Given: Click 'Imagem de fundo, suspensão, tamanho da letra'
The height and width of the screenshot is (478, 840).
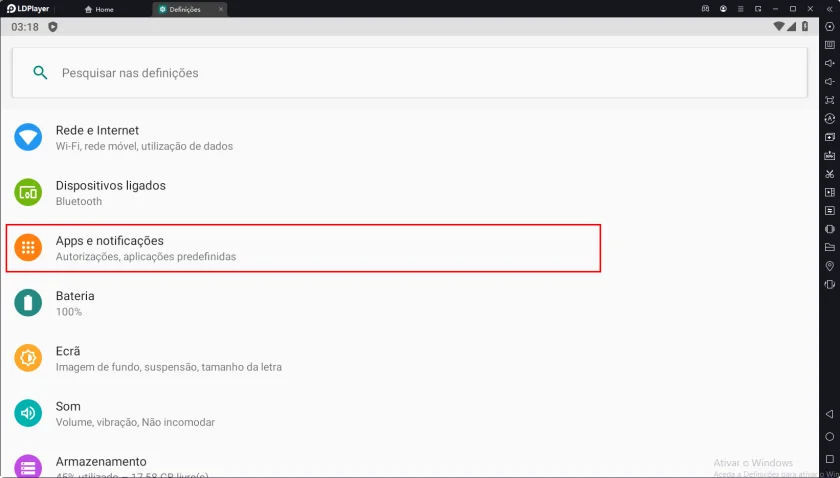Looking at the screenshot, I should (x=169, y=367).
